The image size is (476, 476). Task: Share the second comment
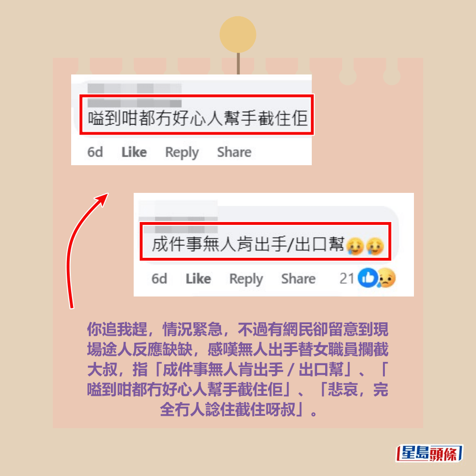click(298, 279)
